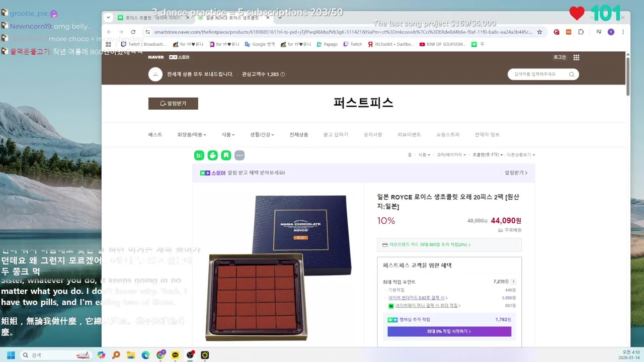
Task: Click the 최대 5% 적립 시작하기 button
Action: [x=449, y=331]
